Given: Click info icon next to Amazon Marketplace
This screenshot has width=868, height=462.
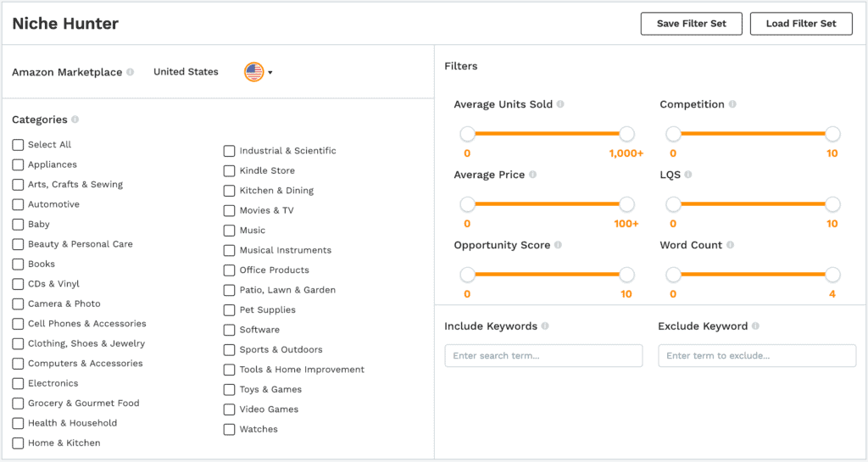Looking at the screenshot, I should [130, 72].
